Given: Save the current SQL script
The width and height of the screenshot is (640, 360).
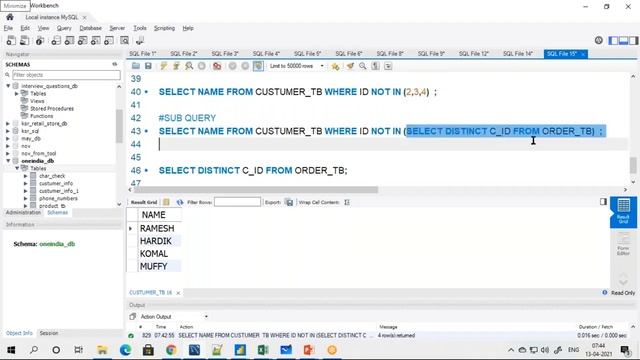Looking at the screenshot, I should click(x=148, y=66).
